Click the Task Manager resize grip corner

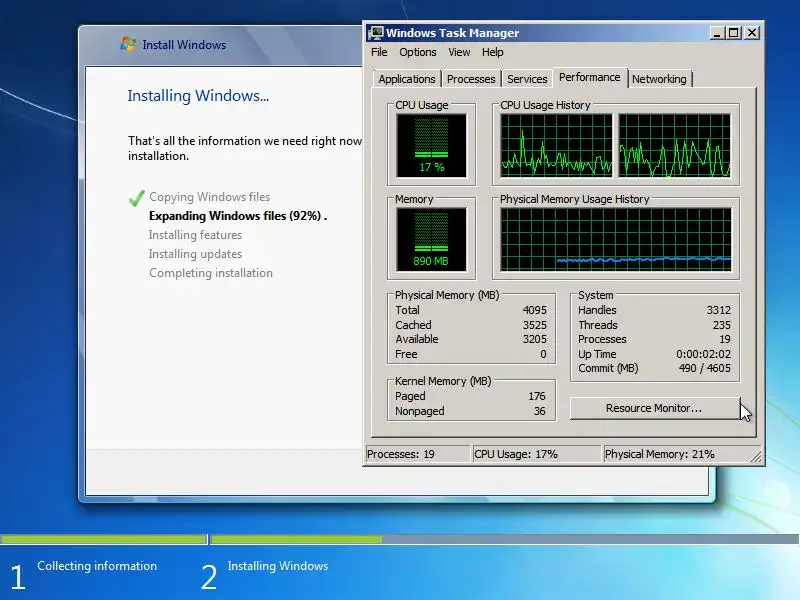[x=756, y=457]
